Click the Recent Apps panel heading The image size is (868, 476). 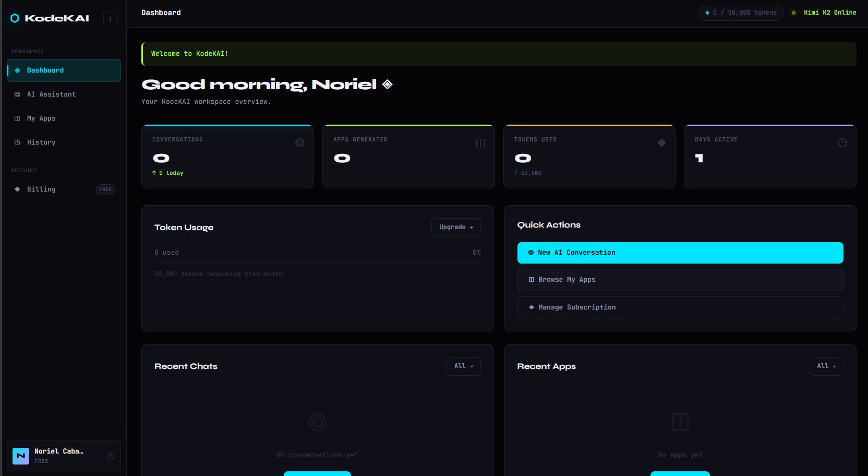tap(547, 366)
